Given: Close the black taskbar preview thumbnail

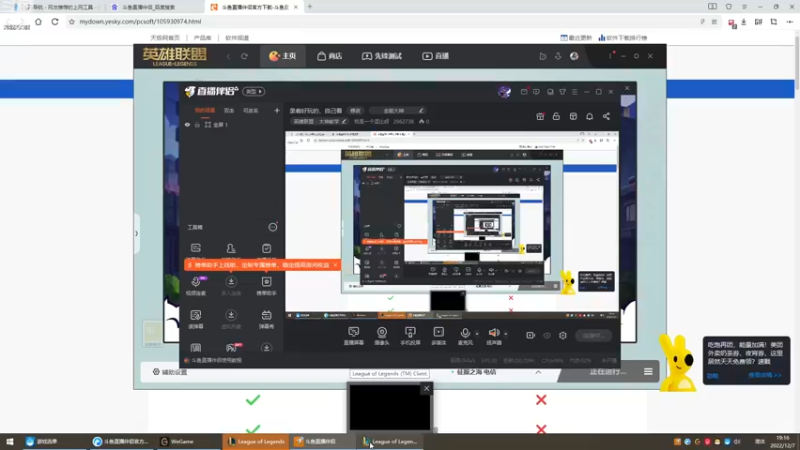Looking at the screenshot, I should click(x=427, y=389).
